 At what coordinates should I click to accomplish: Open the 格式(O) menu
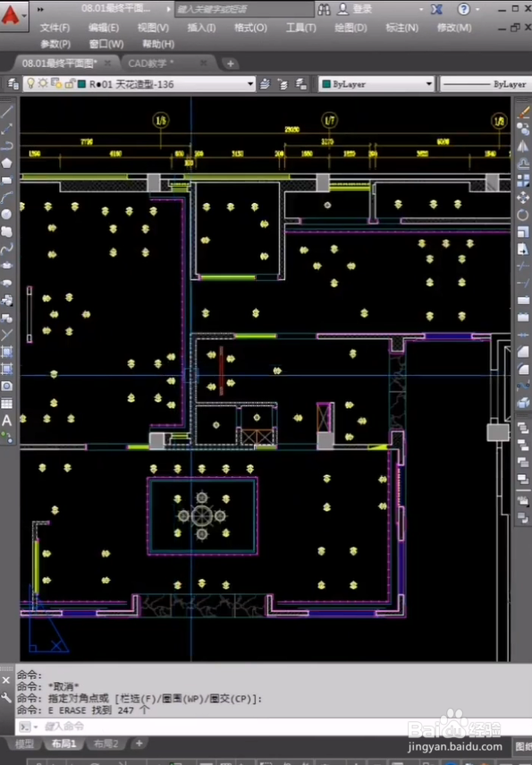click(250, 28)
